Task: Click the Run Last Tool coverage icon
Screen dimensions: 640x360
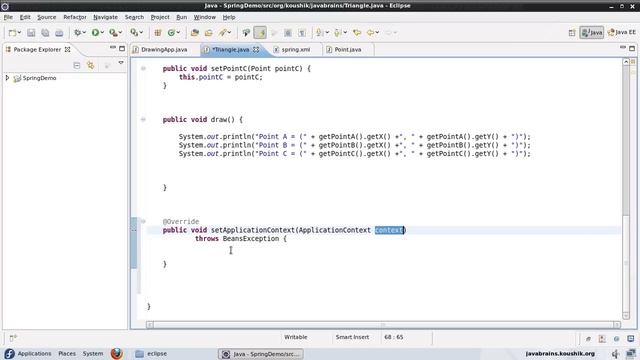Action: coord(113,33)
